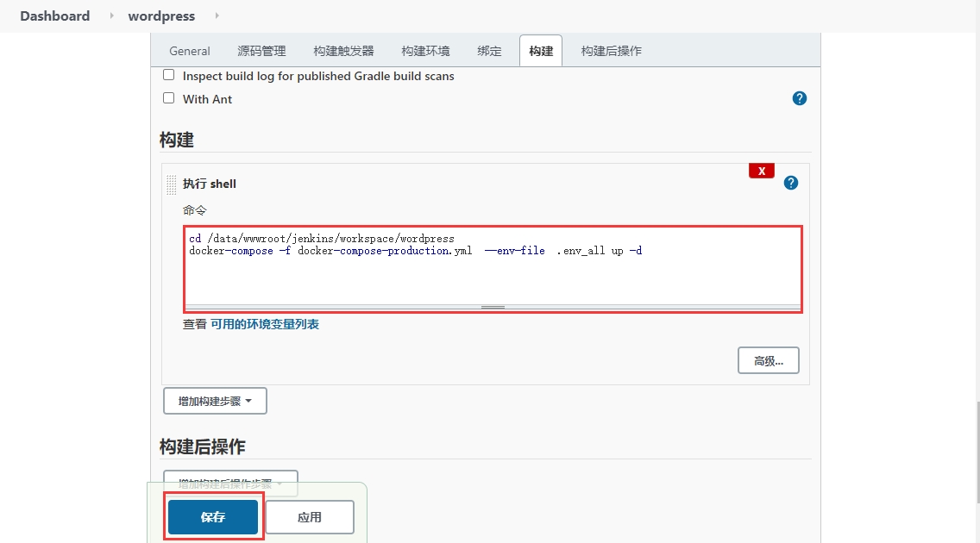Open help for the 执行 shell step
The image size is (980, 543).
[790, 183]
